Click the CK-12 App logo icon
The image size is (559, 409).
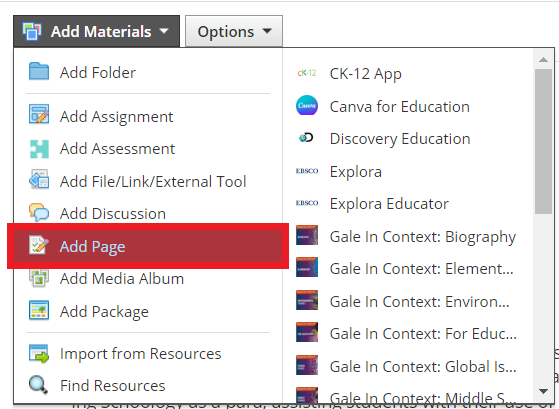pyautogui.click(x=307, y=73)
